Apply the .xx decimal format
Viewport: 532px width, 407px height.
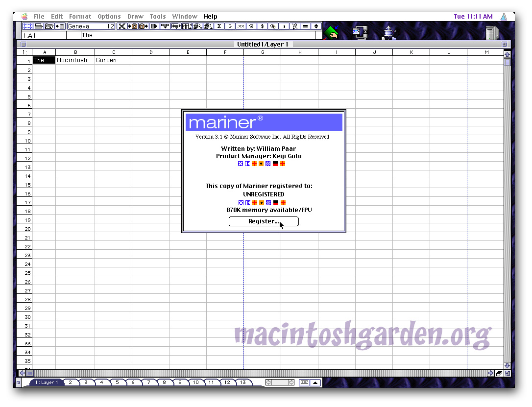point(241,26)
